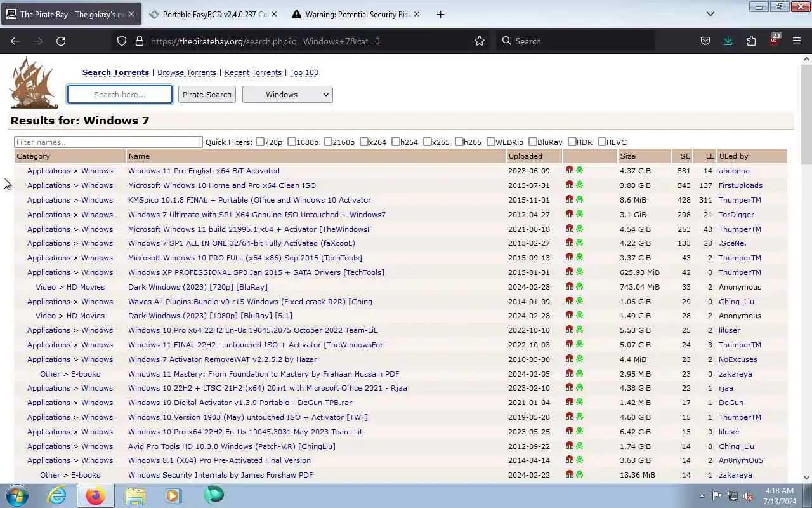This screenshot has height=508, width=812.
Task: Enable the 720p quick filter
Action: pos(260,142)
